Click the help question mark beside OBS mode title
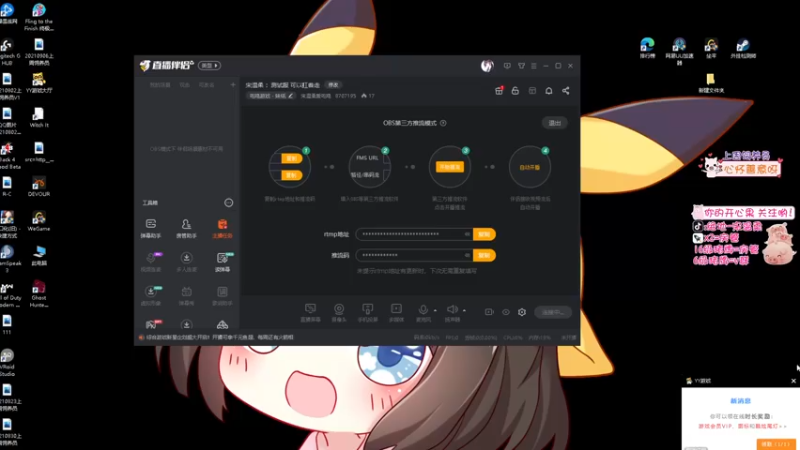The width and height of the screenshot is (800, 450). (x=443, y=123)
